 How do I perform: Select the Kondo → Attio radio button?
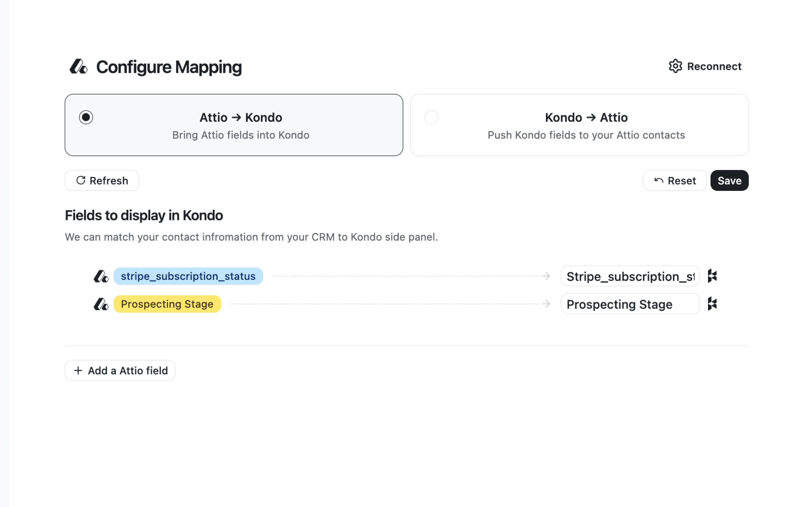point(431,117)
